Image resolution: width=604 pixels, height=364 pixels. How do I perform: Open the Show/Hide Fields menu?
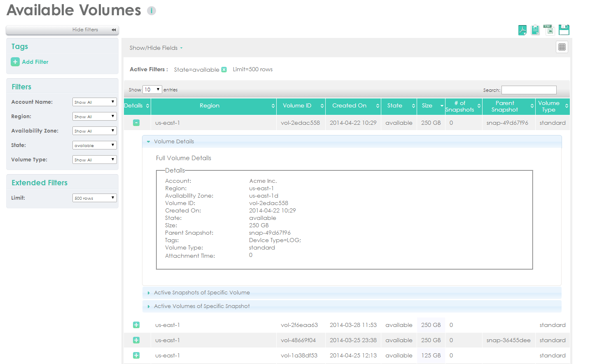click(x=156, y=48)
